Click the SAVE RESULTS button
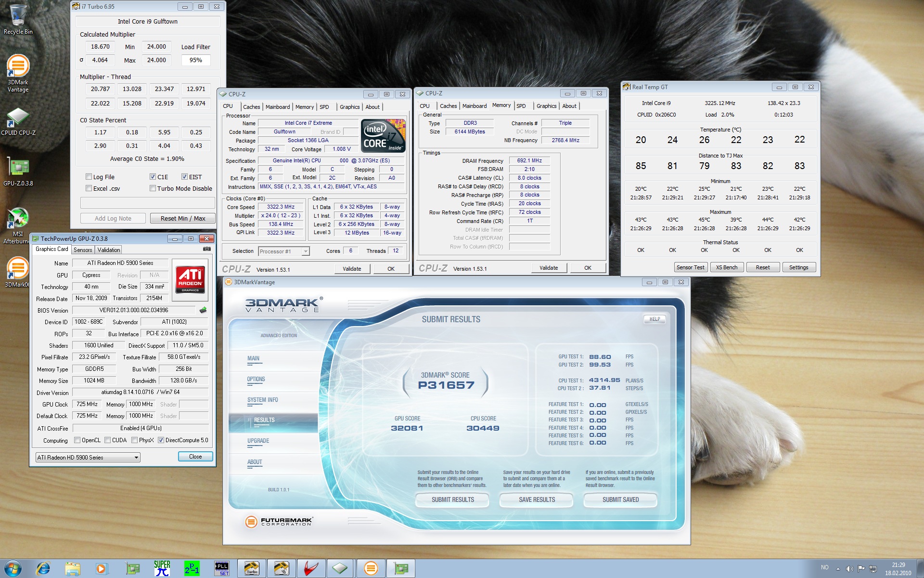Screen dimensions: 924x578 click(x=537, y=500)
